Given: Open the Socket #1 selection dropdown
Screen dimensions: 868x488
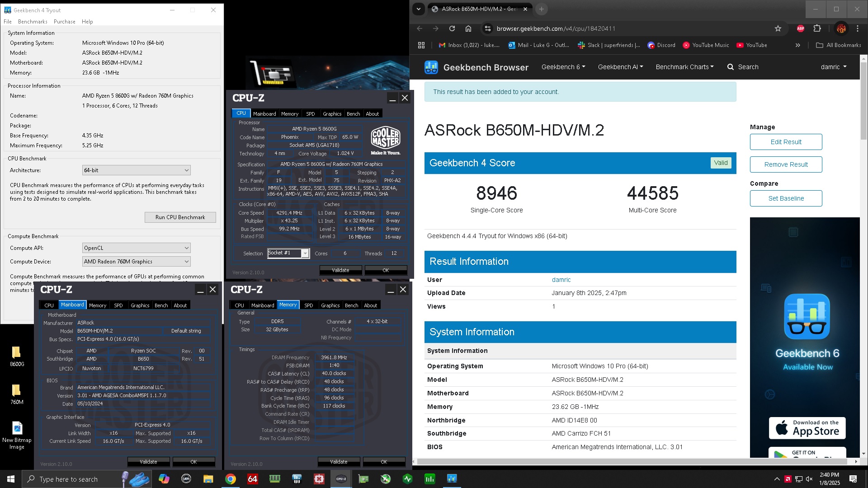Looking at the screenshot, I should (x=288, y=253).
